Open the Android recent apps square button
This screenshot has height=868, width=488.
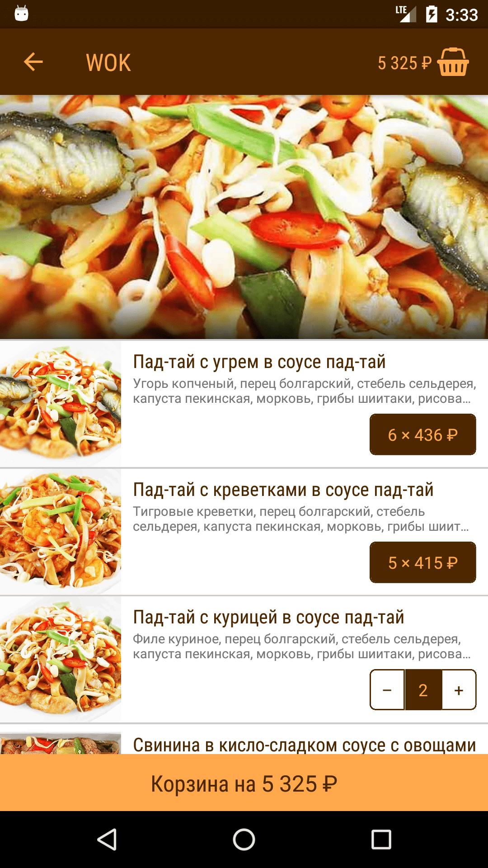[x=381, y=840]
